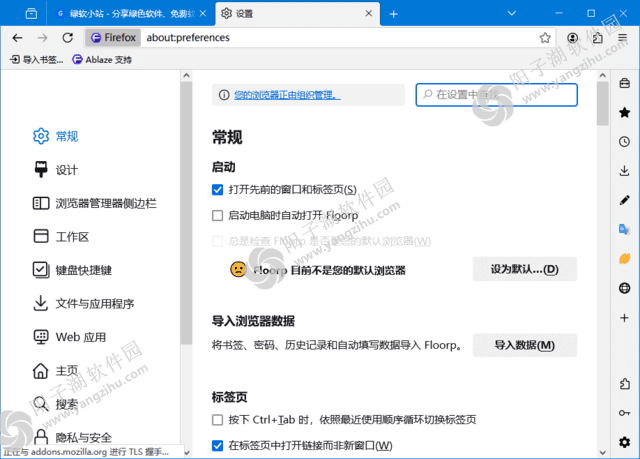The image size is (640, 459).
Task: Open Web 应用 settings category
Action: tap(69, 337)
